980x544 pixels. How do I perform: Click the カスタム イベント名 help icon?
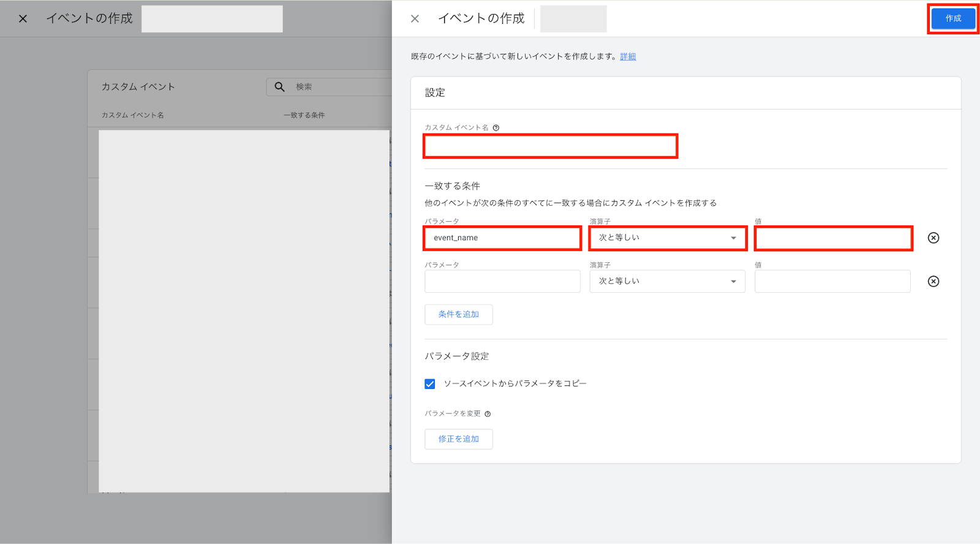point(496,128)
